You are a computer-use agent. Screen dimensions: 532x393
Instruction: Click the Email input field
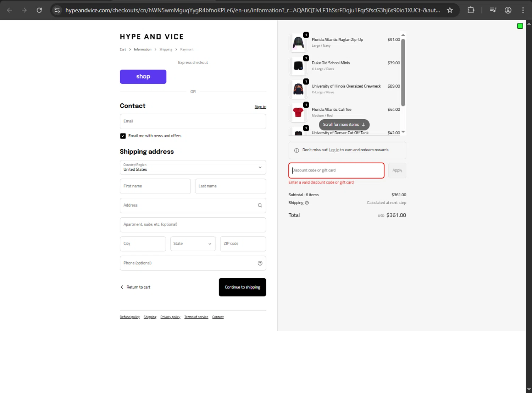(193, 121)
